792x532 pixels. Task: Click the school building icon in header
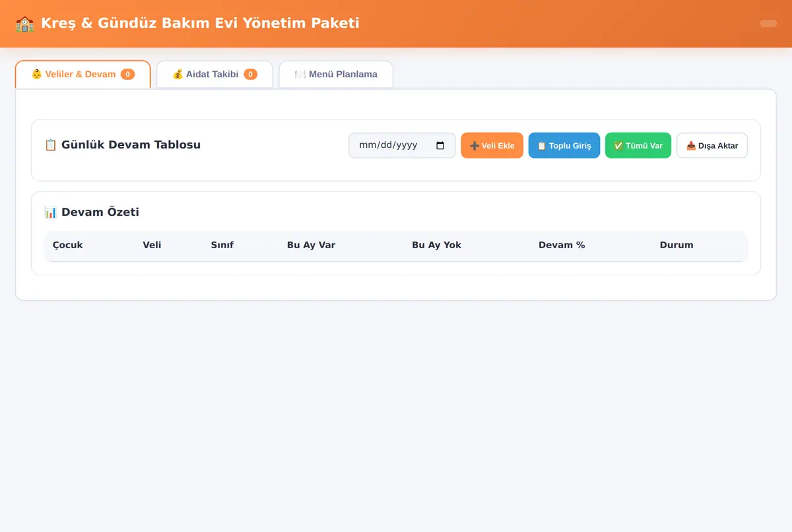[x=24, y=24]
